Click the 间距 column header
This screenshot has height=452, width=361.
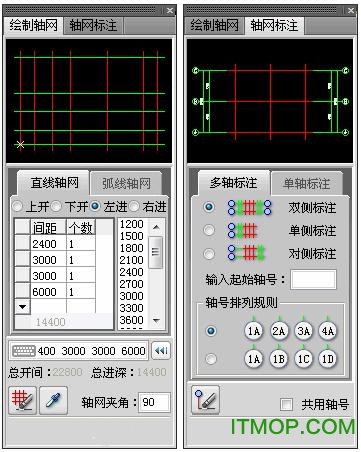(x=48, y=228)
